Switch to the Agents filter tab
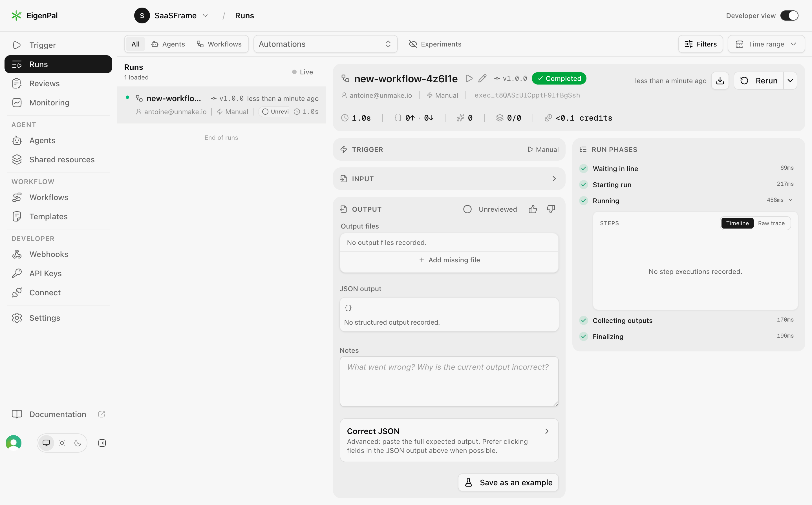The image size is (812, 505). tap(168, 44)
